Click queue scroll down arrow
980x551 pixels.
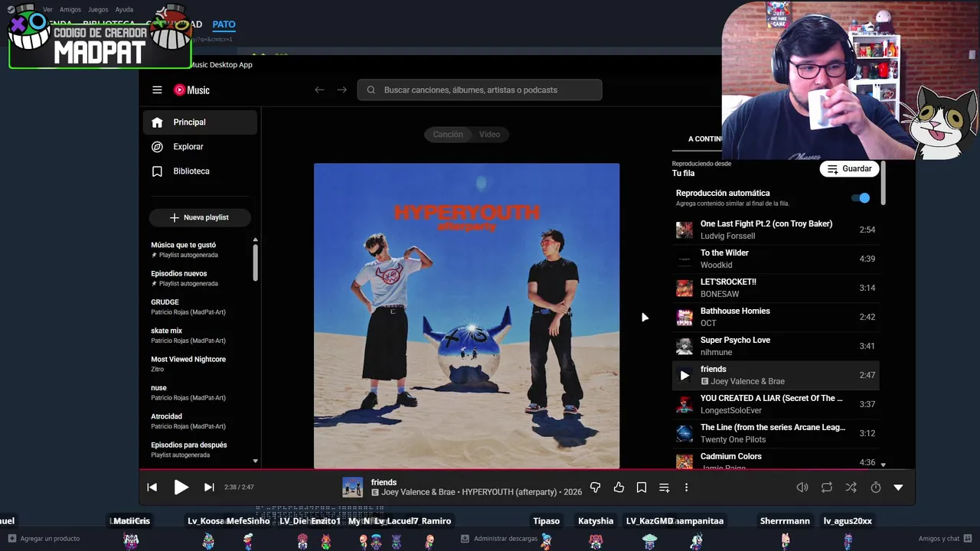[883, 465]
